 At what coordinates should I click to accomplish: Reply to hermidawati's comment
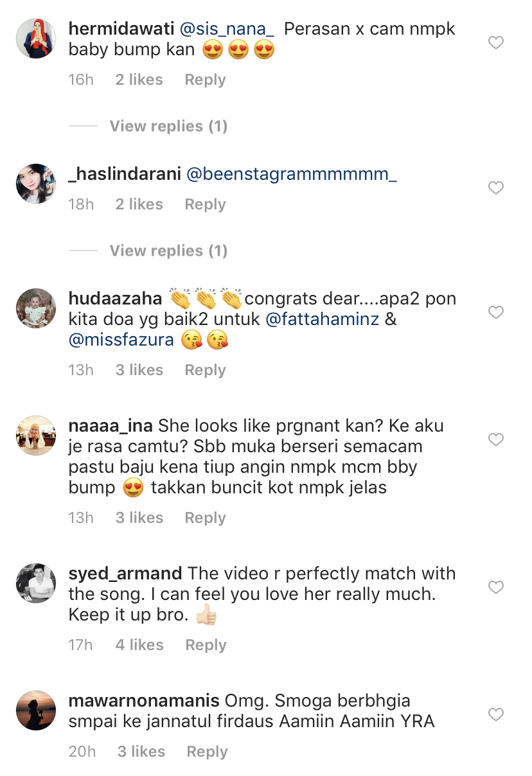[205, 80]
